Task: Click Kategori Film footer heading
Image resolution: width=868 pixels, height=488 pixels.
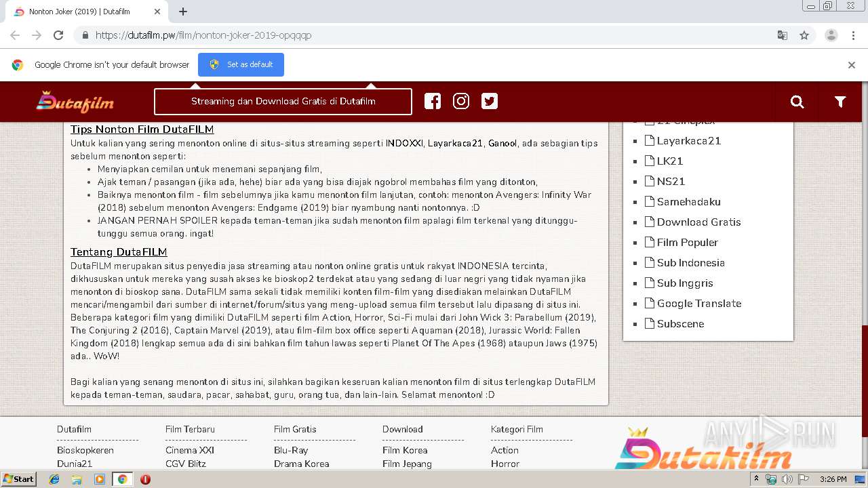Action: (x=517, y=429)
